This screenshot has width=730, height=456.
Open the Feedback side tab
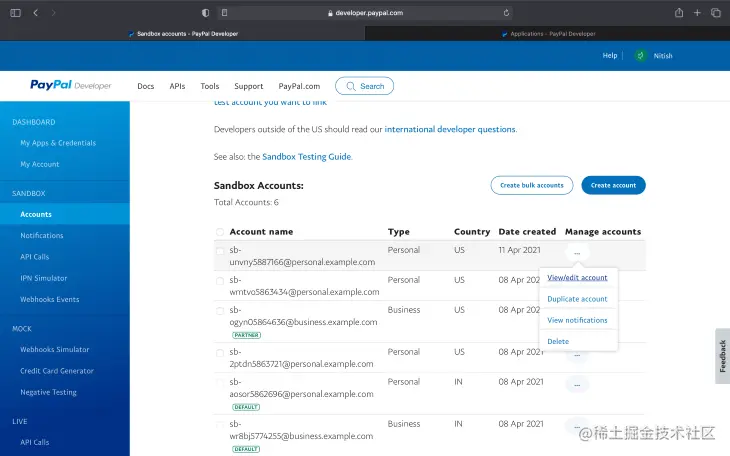723,356
